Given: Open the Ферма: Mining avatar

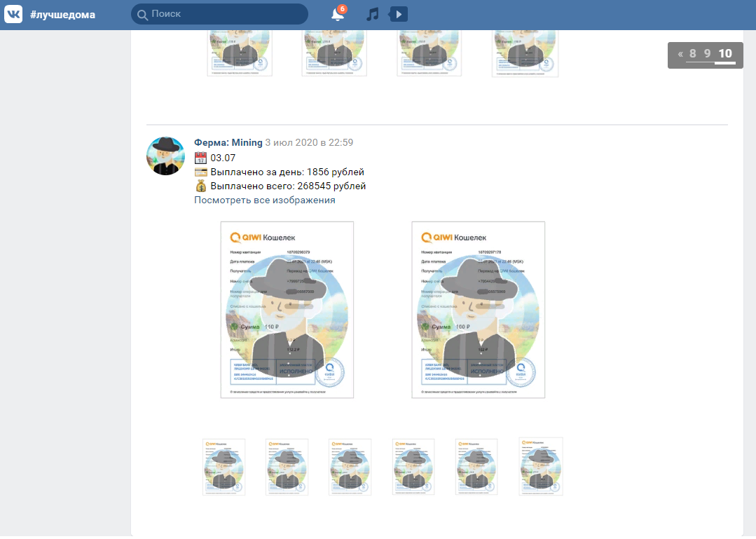Looking at the screenshot, I should [166, 156].
